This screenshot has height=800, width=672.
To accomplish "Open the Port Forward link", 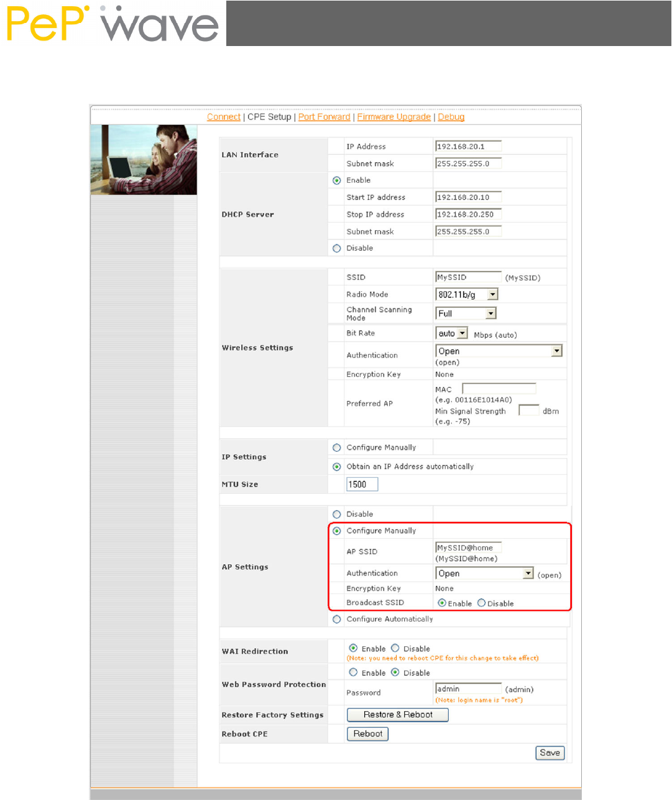I will [x=324, y=117].
